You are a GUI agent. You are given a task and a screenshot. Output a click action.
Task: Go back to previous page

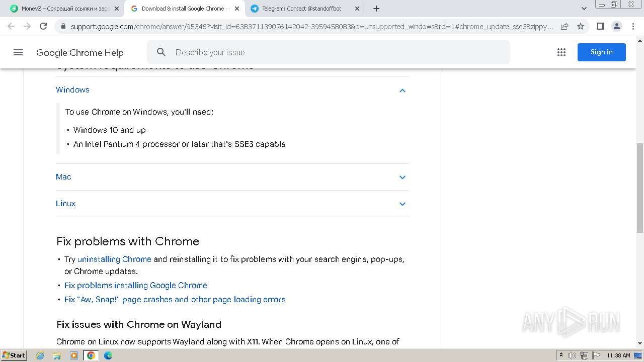11,26
